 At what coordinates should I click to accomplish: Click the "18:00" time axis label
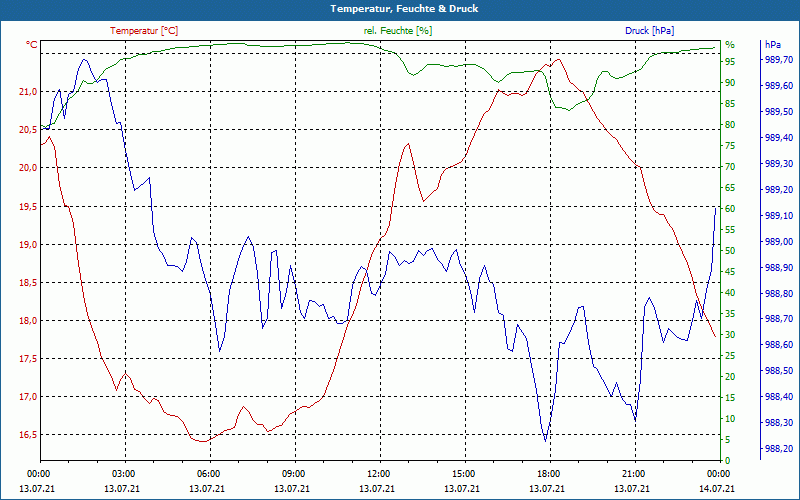click(548, 474)
